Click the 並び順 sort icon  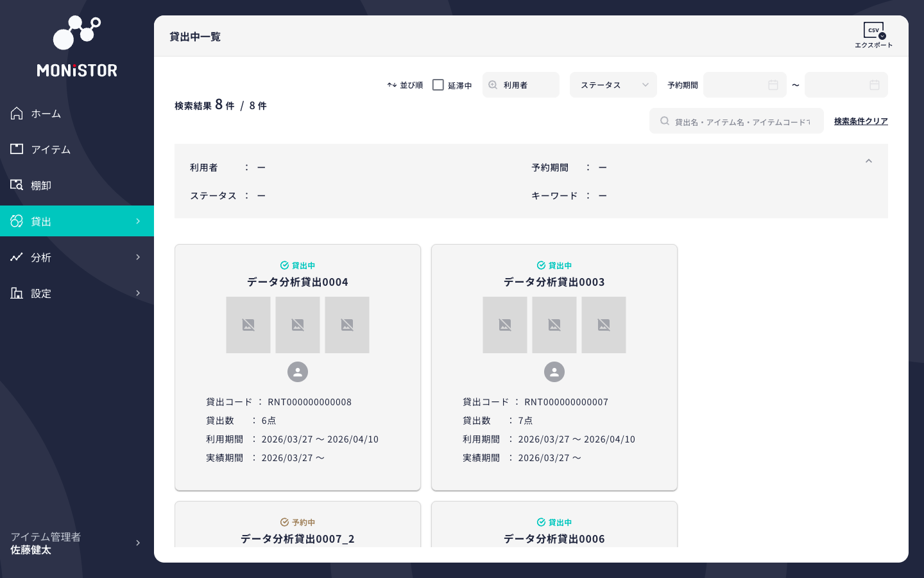[x=391, y=85]
